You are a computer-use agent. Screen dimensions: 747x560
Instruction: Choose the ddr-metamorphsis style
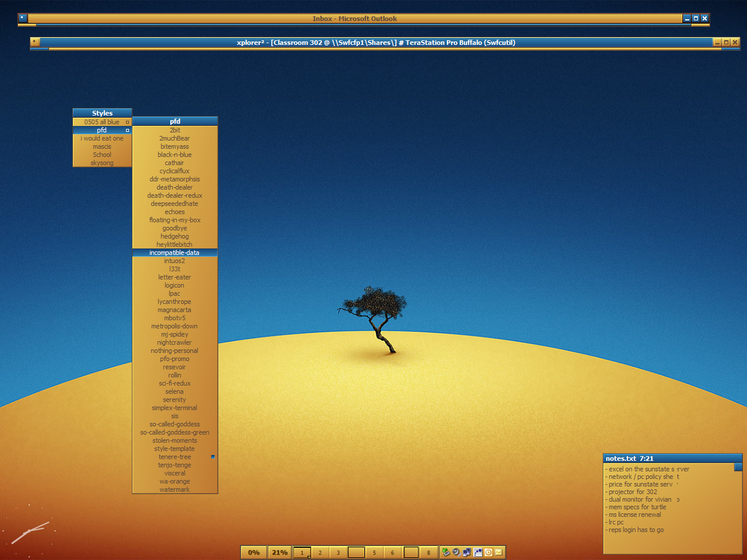tap(175, 179)
